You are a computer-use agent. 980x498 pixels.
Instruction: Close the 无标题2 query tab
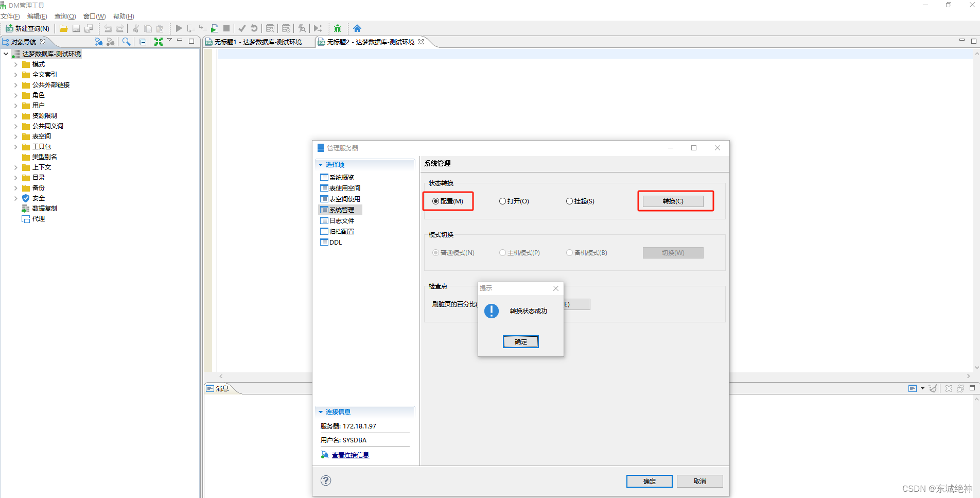(421, 42)
